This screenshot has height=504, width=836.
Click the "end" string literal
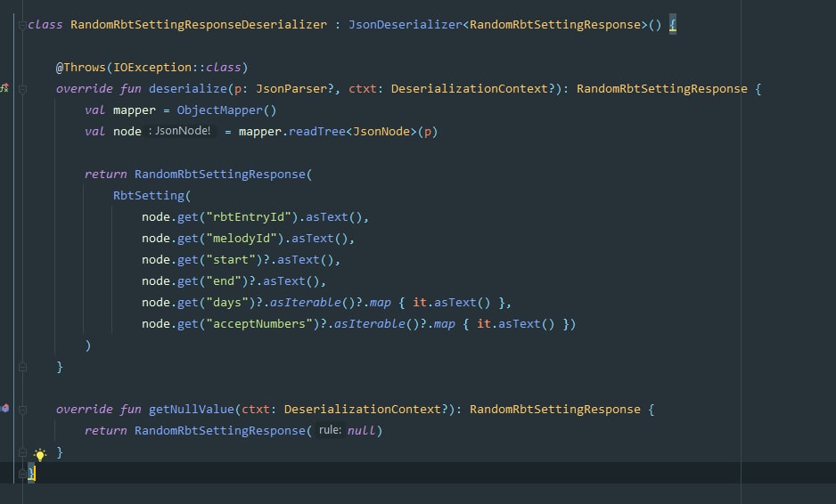pos(224,280)
